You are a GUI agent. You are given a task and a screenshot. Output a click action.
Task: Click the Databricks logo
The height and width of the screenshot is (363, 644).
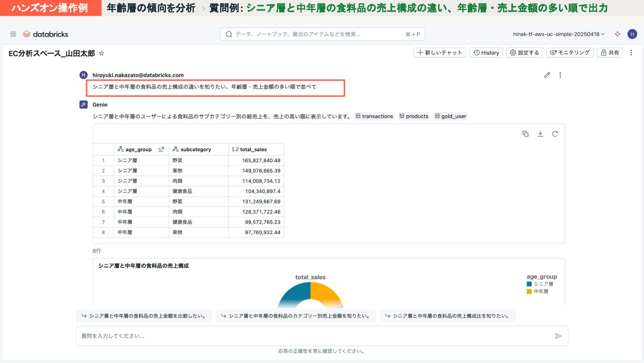tap(45, 34)
